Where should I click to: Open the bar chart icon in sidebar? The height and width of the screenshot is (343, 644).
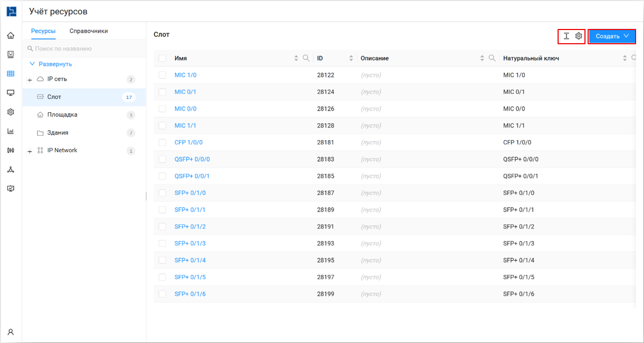click(11, 131)
